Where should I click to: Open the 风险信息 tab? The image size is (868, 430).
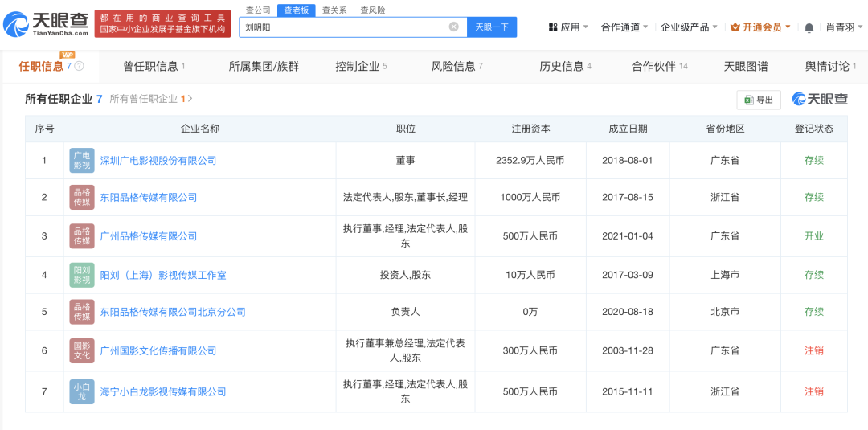tap(457, 67)
